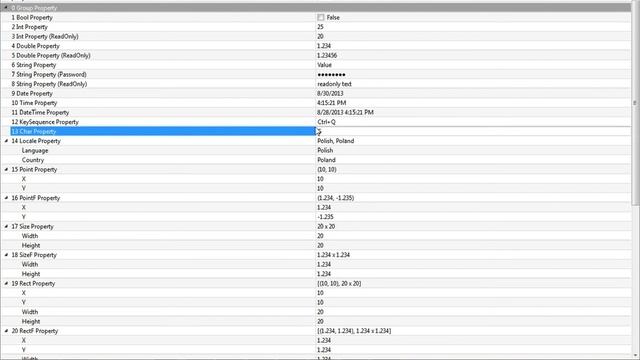Click the vertical scrollbar thumb
The height and width of the screenshot is (360, 640).
(635, 104)
